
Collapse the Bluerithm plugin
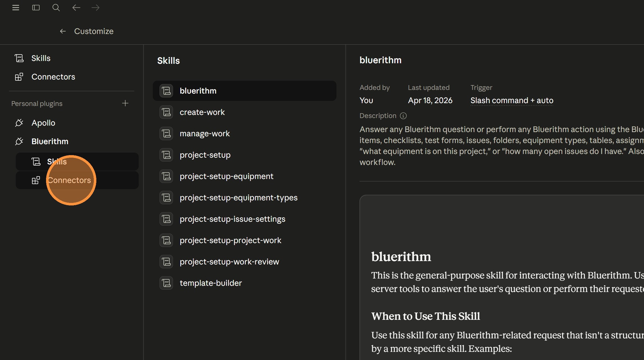pos(50,141)
